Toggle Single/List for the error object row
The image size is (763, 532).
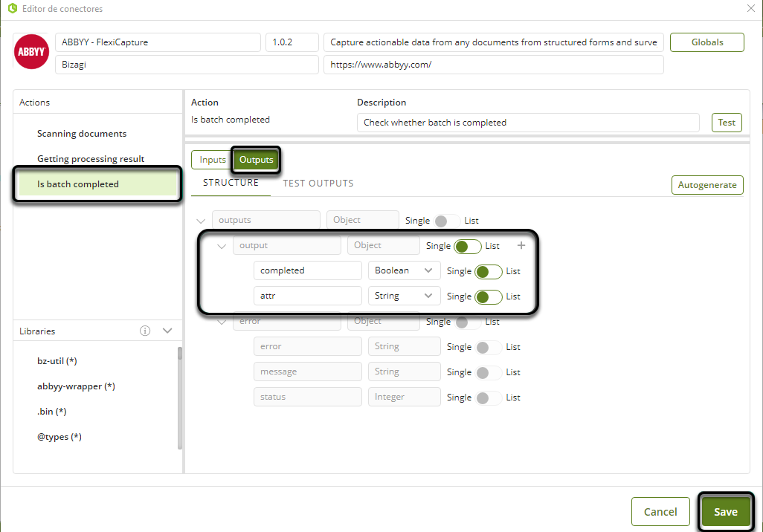(x=468, y=322)
